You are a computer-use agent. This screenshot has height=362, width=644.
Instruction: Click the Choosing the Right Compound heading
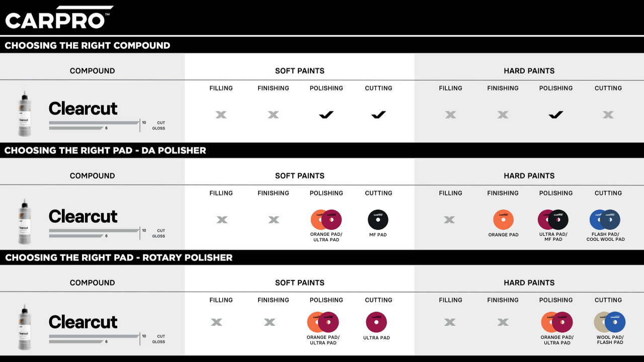coord(88,45)
